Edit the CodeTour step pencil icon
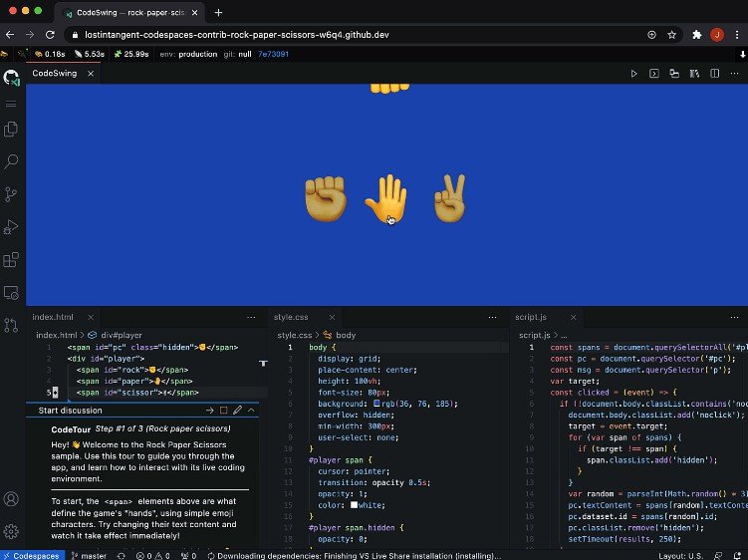748x560 pixels. 237,411
